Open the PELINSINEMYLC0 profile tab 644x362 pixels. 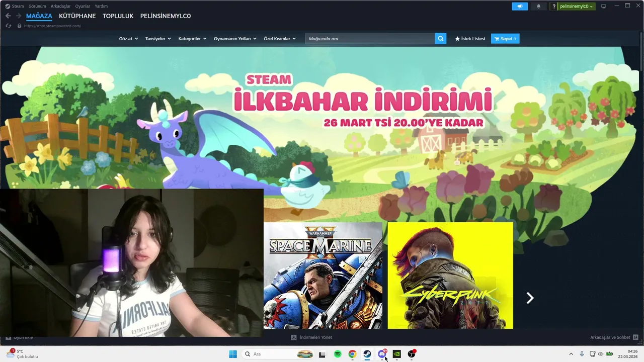point(166,16)
